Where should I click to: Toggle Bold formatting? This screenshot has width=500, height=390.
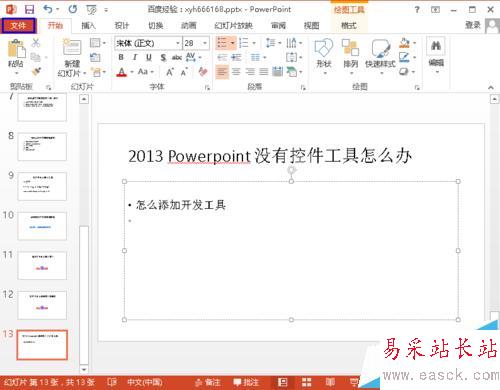point(121,57)
